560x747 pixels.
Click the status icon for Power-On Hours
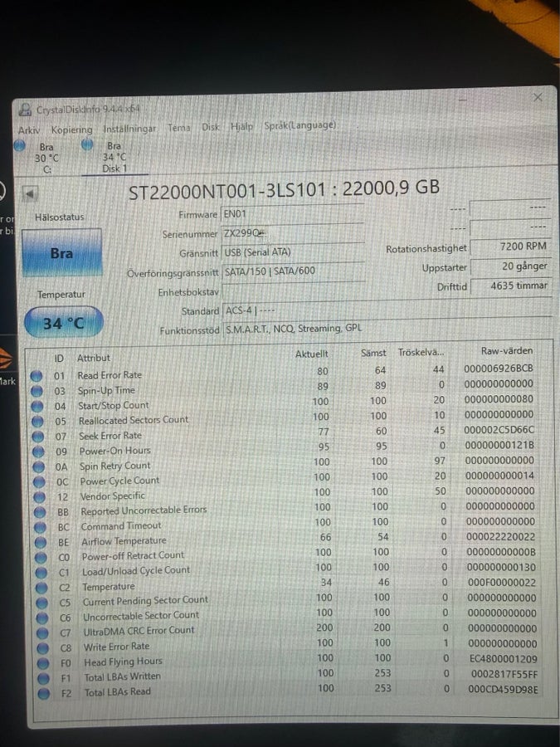[x=38, y=452]
